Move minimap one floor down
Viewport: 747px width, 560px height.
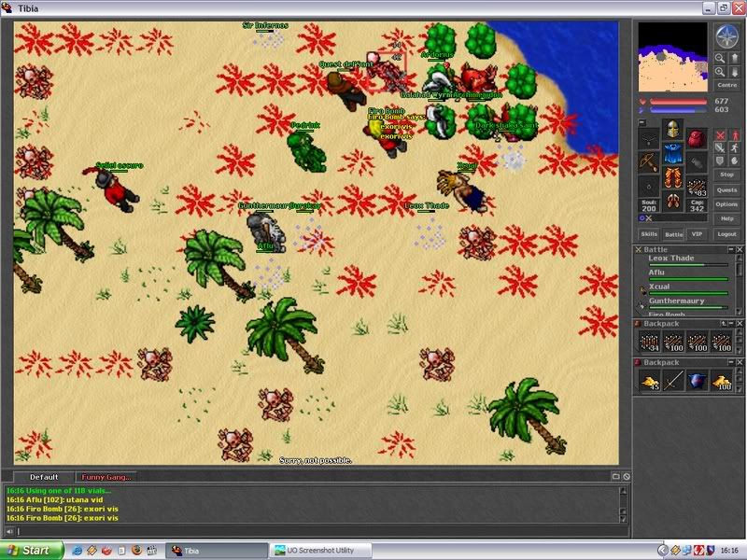point(734,72)
